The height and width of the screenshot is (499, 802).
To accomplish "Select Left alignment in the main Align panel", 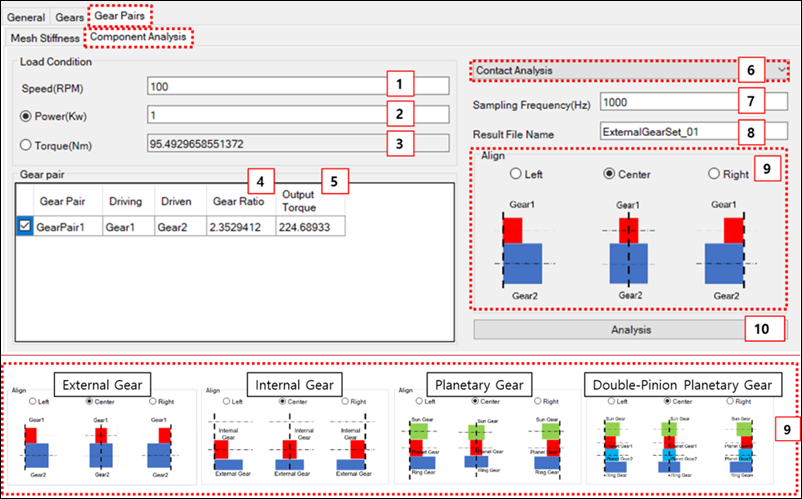I will pos(516,174).
